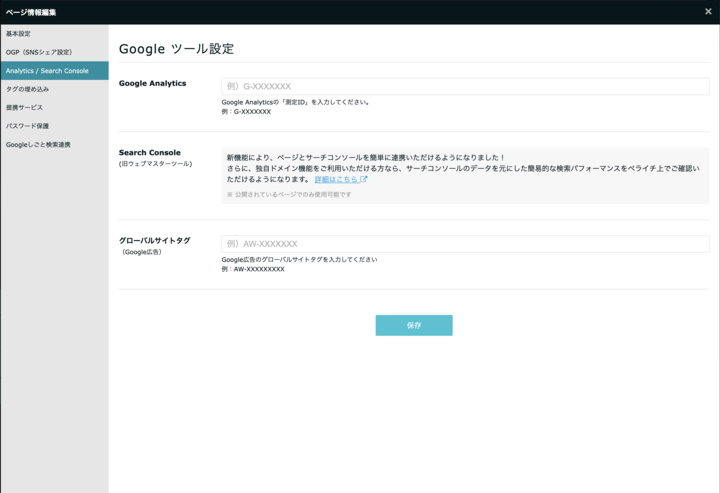Image resolution: width=720 pixels, height=493 pixels.
Task: Click the Google ツール設定 heading
Action: 176,49
